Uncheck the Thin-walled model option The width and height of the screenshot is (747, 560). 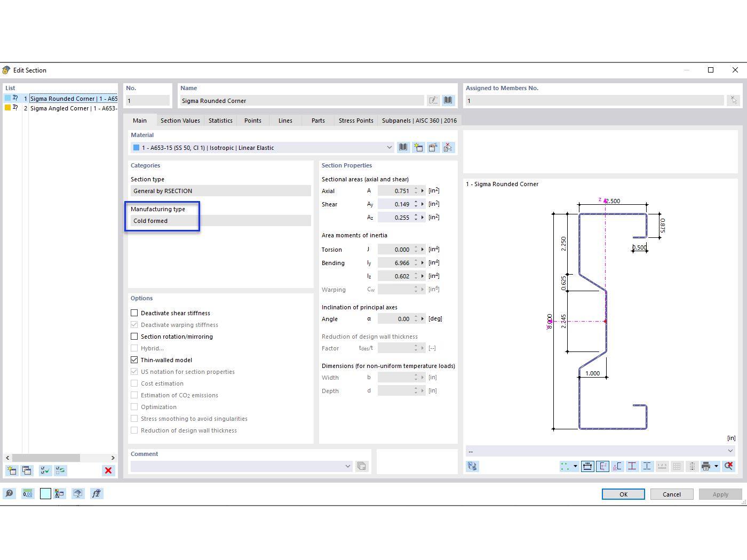134,359
